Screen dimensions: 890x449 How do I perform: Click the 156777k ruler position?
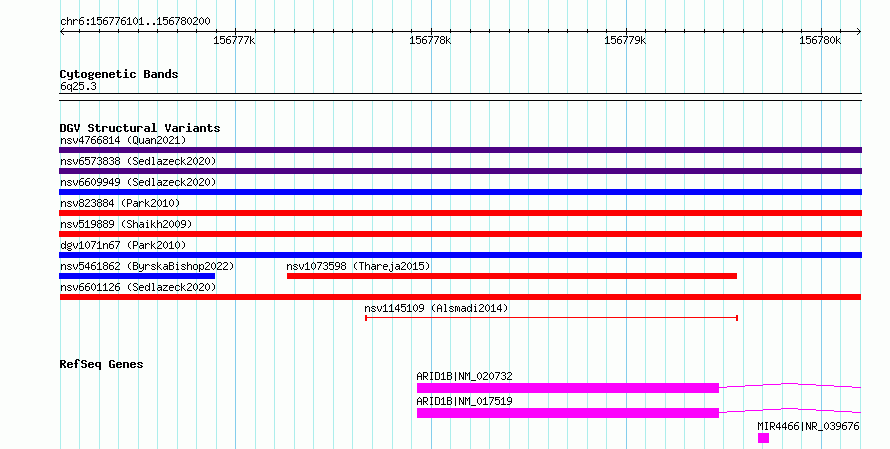(234, 40)
